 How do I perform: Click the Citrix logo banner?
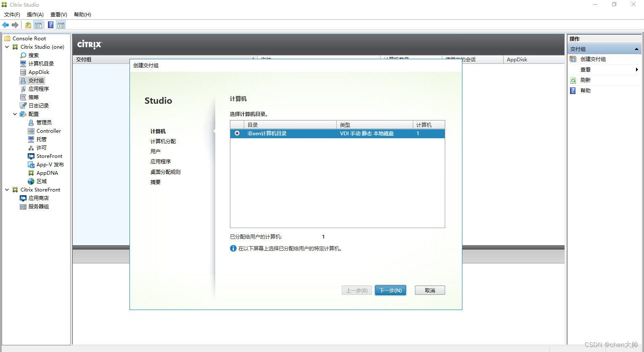[90, 45]
